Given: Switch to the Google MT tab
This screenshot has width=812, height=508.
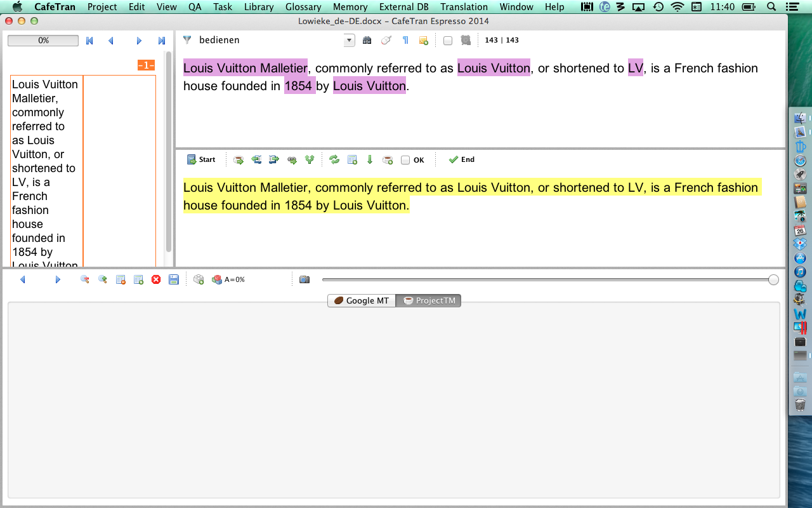Looking at the screenshot, I should coord(362,300).
